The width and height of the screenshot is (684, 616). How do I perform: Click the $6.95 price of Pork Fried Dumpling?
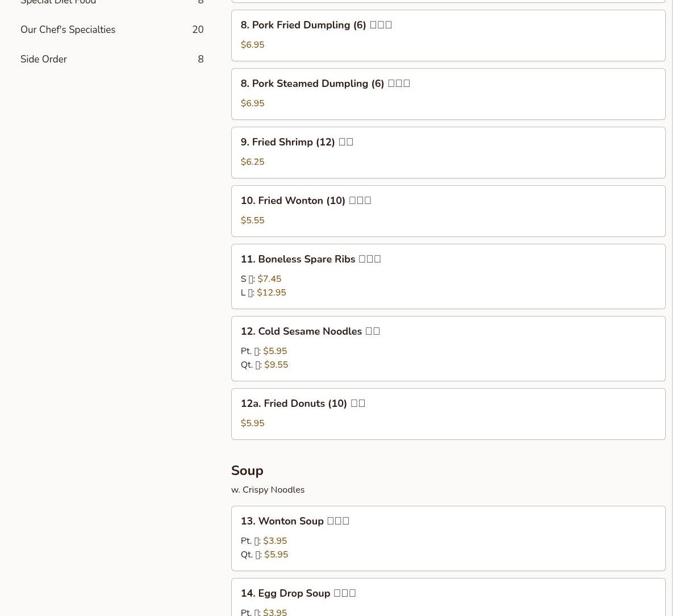click(252, 45)
